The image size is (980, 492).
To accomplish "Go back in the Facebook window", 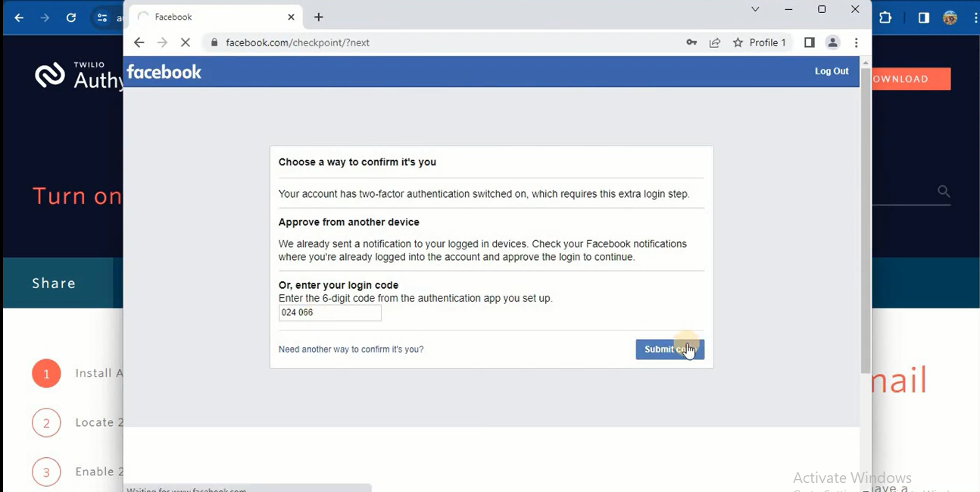I will [139, 42].
